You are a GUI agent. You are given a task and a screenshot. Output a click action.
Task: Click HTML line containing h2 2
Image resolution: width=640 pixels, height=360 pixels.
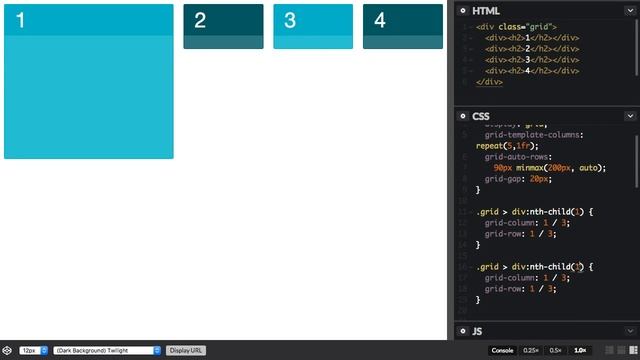coord(532,49)
